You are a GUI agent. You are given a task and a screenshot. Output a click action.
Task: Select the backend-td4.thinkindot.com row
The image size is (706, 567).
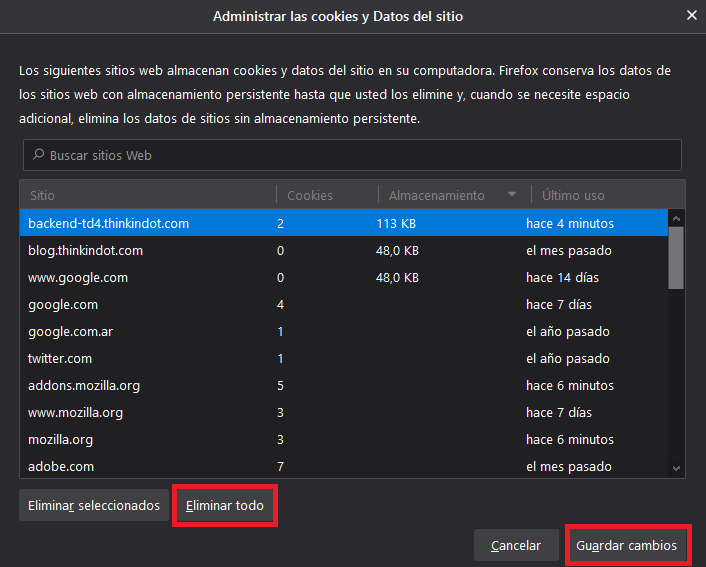click(x=108, y=223)
